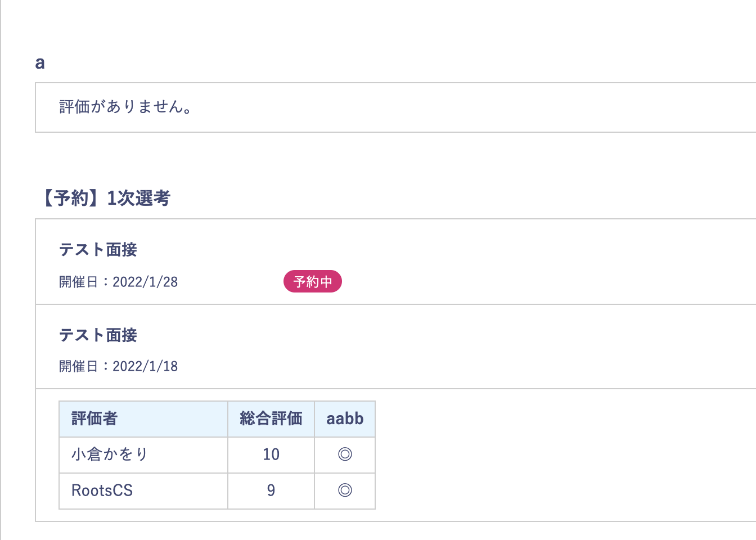Click the 【予約】1次選考 section heading

point(105,198)
